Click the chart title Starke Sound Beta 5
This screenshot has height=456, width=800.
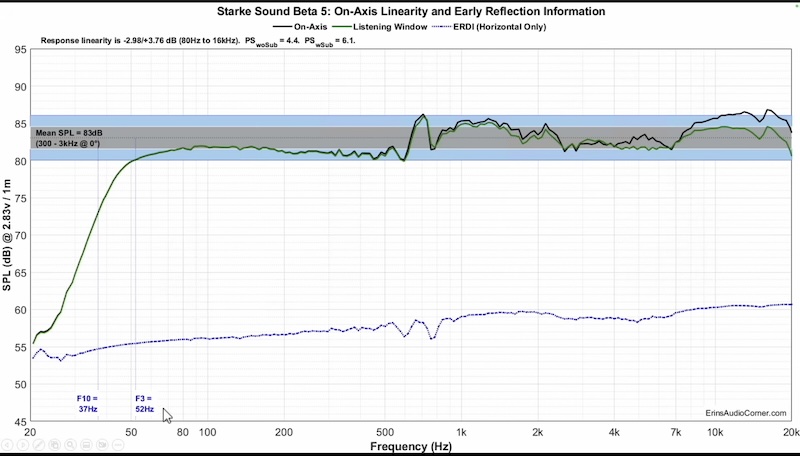pyautogui.click(x=411, y=11)
